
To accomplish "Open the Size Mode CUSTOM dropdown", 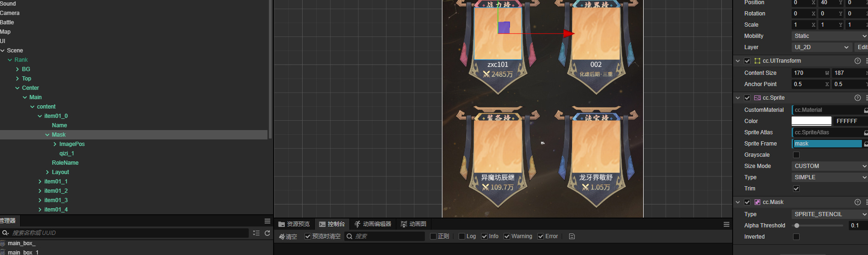I will click(x=830, y=166).
